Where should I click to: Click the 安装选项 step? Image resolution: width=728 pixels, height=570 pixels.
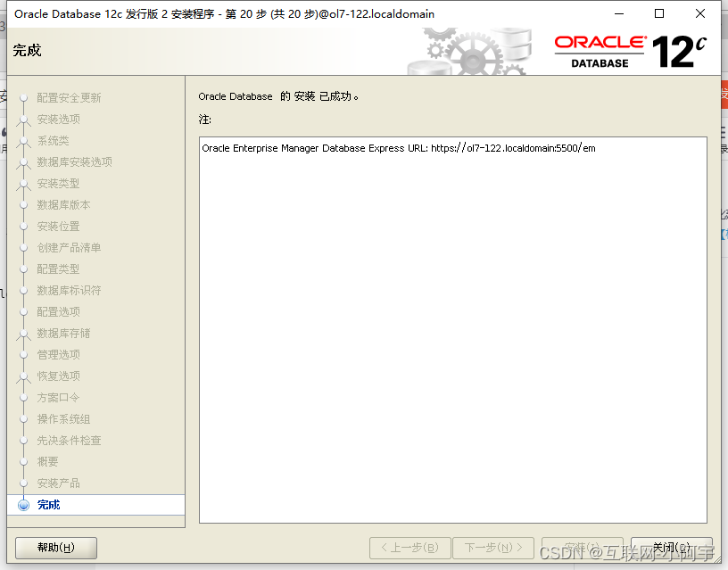click(x=59, y=120)
